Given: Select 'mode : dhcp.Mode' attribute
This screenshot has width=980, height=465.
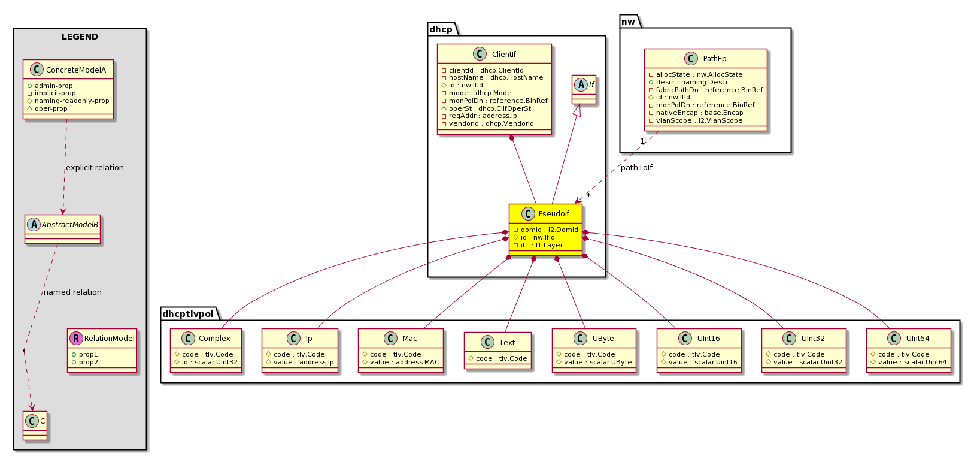Looking at the screenshot, I should click(480, 93).
